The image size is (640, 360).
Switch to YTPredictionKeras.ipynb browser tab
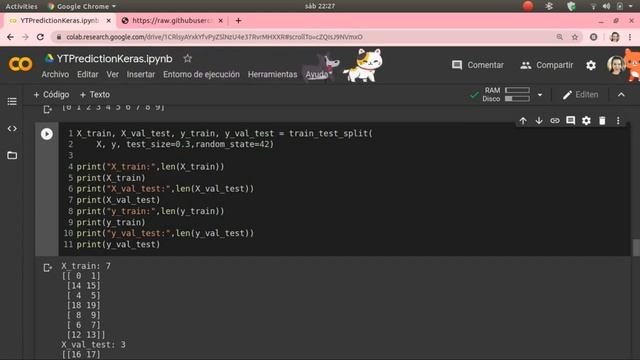pos(59,20)
